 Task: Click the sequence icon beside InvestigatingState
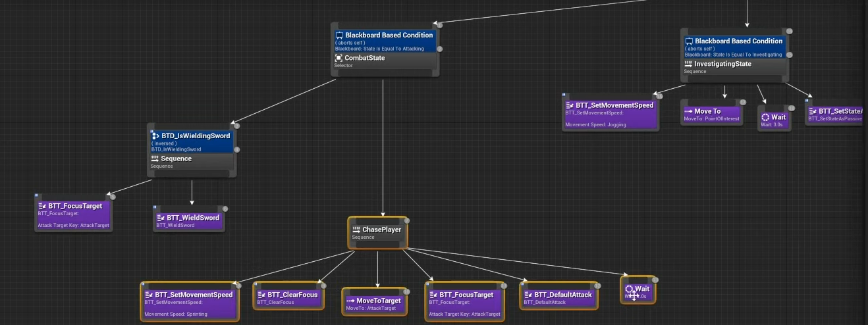click(x=689, y=64)
